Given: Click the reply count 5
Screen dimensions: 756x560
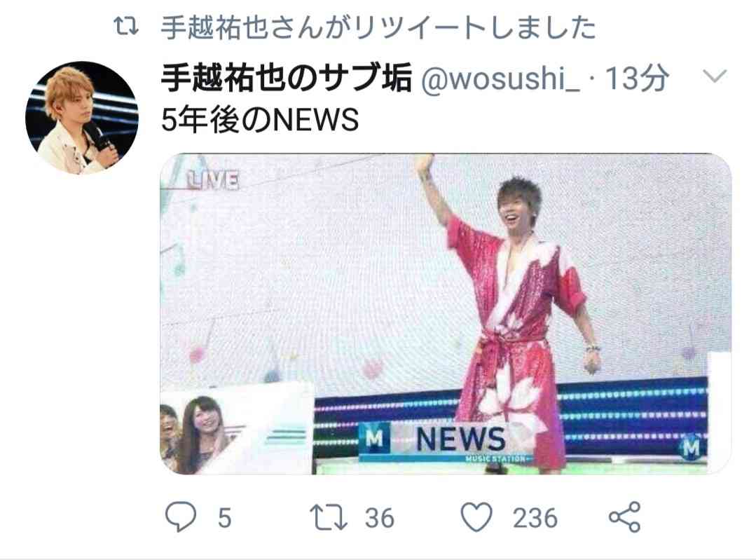Looking at the screenshot, I should [x=225, y=519].
